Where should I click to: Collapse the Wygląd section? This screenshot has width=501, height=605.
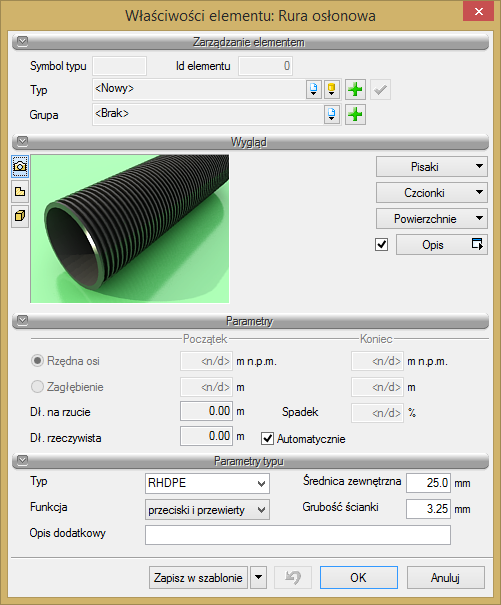[23, 141]
